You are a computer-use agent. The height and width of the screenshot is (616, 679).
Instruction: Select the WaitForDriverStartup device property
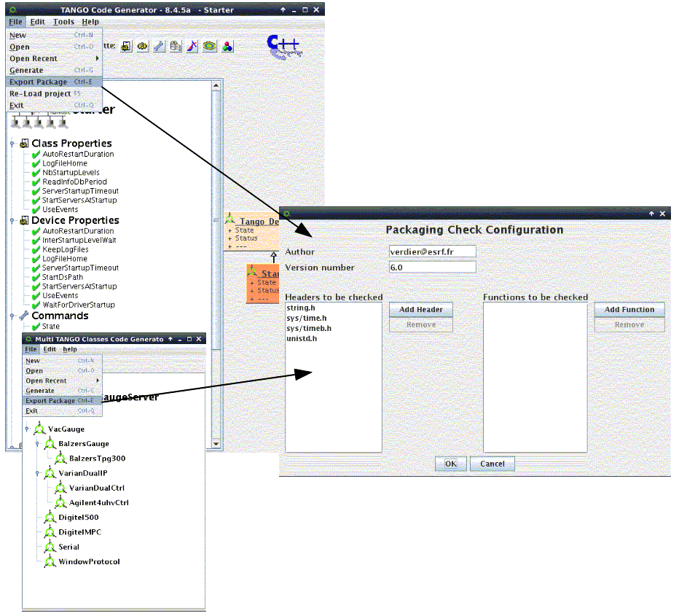(79, 305)
